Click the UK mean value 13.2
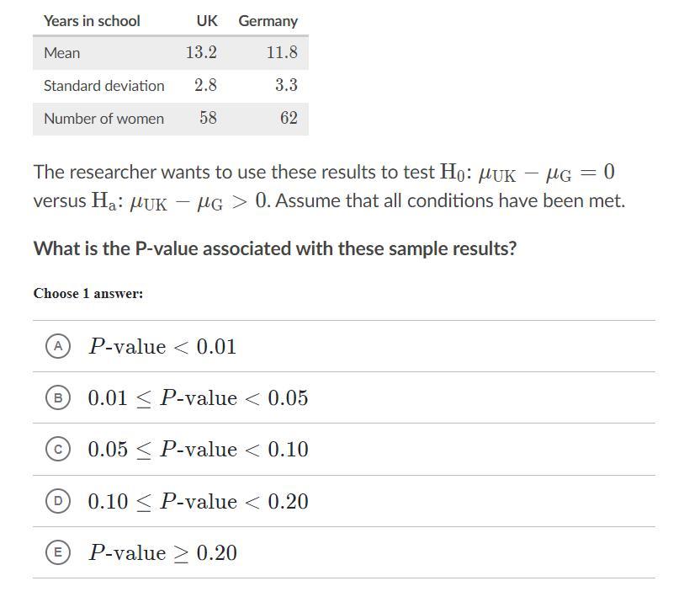Image resolution: width=700 pixels, height=597 pixels. click(x=201, y=53)
